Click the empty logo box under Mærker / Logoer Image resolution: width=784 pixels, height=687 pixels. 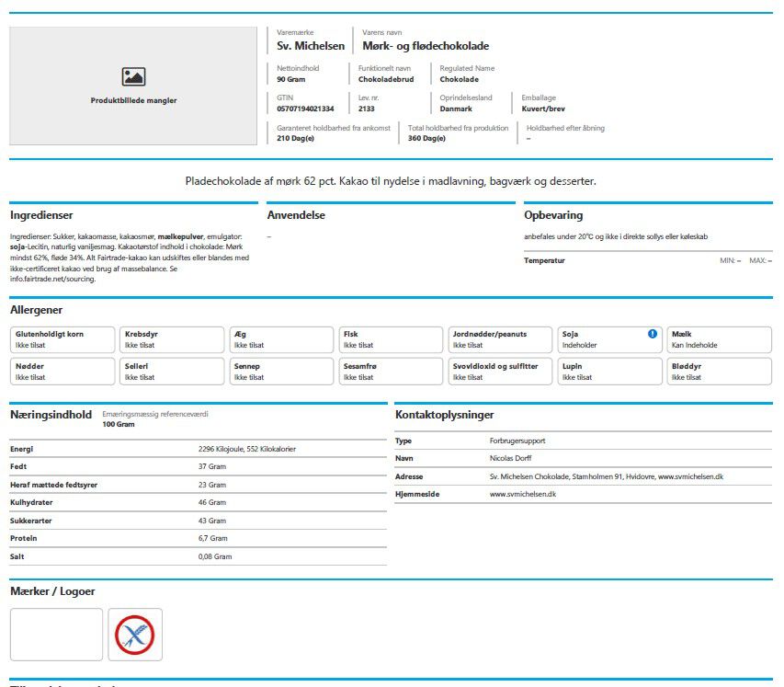(56, 635)
